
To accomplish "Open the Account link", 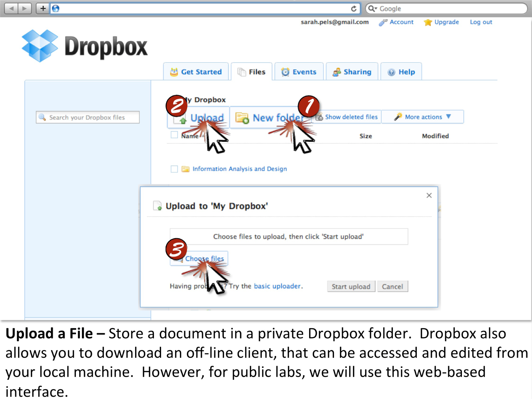I will (x=401, y=22).
